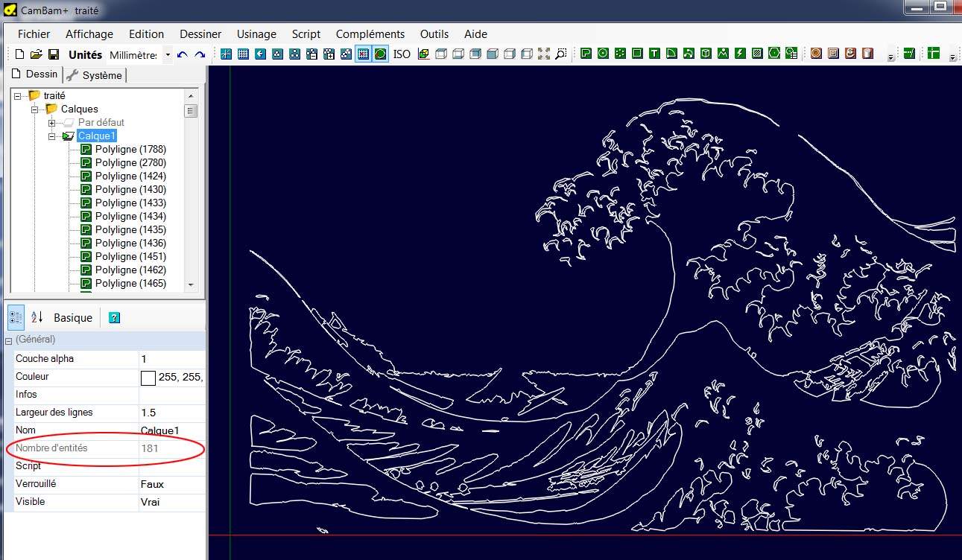Click the Largeur des lignes value 1.5
The height and width of the screenshot is (560, 962).
171,413
